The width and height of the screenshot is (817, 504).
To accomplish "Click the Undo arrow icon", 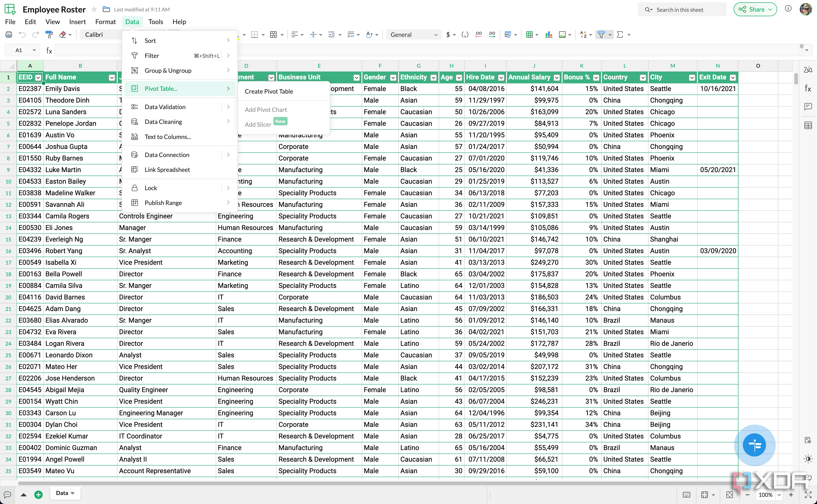I will click(x=22, y=35).
